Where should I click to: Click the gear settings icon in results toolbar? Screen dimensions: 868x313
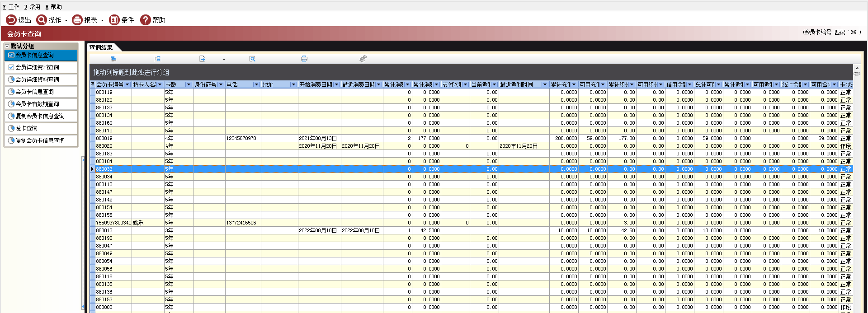363,59
